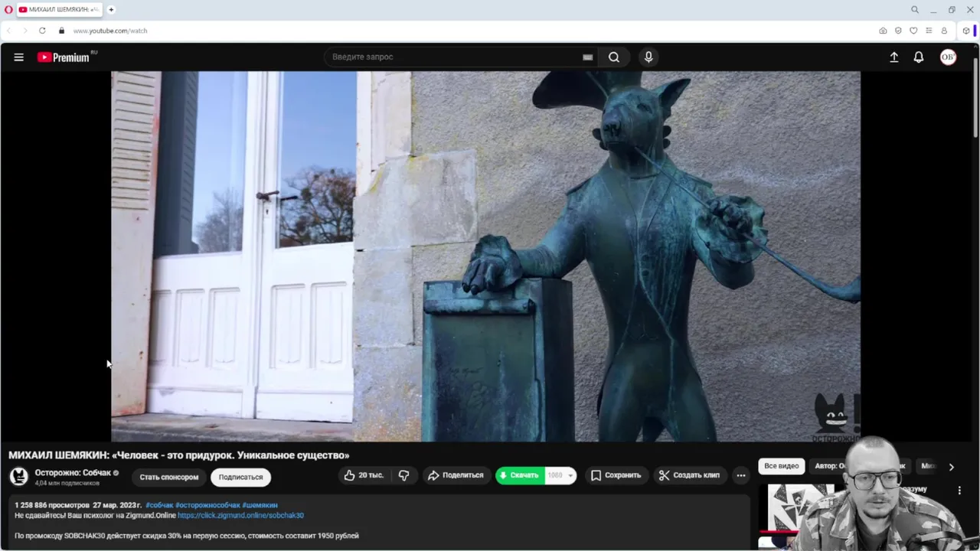Click green Скачать download button
980x551 pixels.
click(520, 475)
